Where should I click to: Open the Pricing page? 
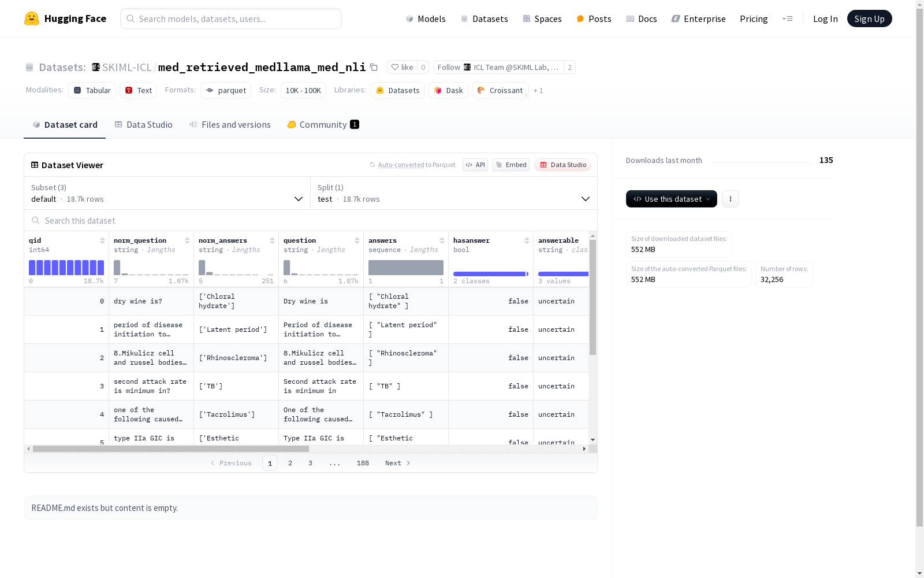point(754,18)
